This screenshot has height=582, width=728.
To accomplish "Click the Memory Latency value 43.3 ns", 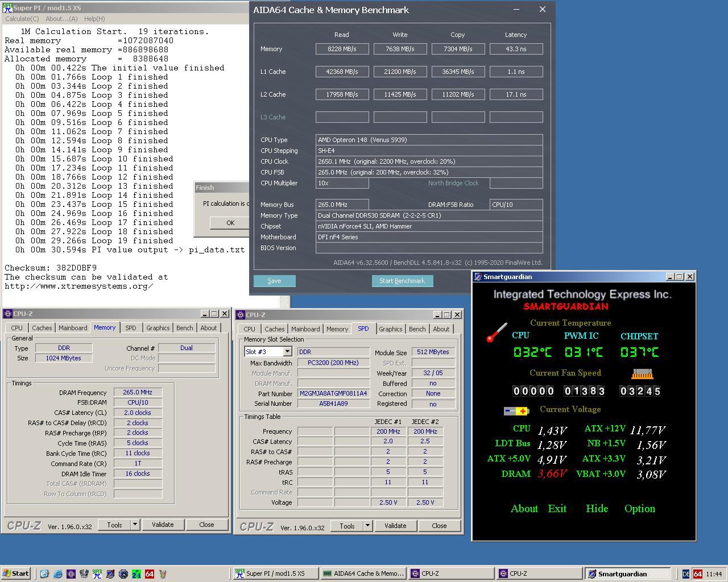I will tap(516, 49).
